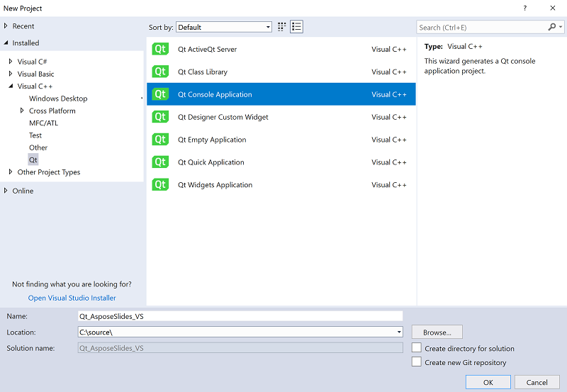The image size is (567, 392).
Task: Click the project Name input field
Action: (x=240, y=316)
